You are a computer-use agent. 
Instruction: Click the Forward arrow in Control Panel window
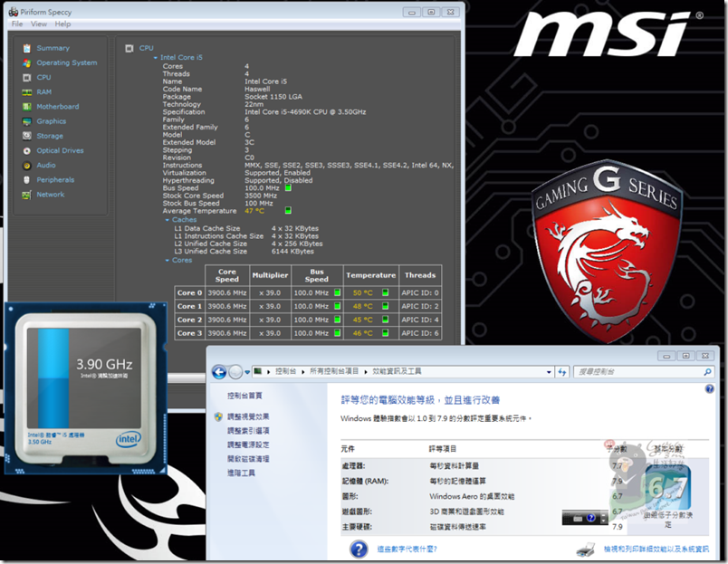point(235,372)
